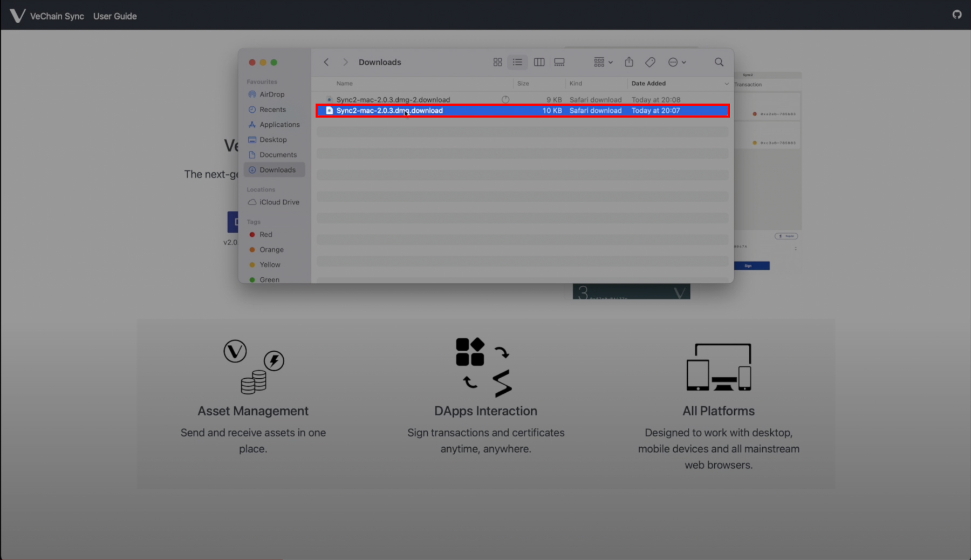971x560 pixels.
Task: Filter by the Green tag
Action: click(269, 279)
